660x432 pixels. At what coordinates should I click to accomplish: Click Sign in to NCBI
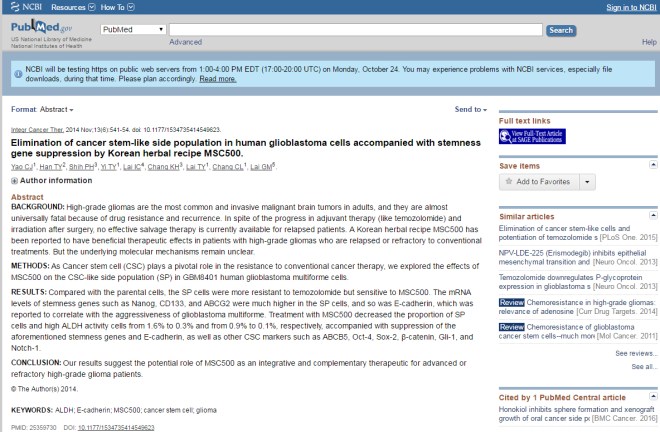[631, 7]
